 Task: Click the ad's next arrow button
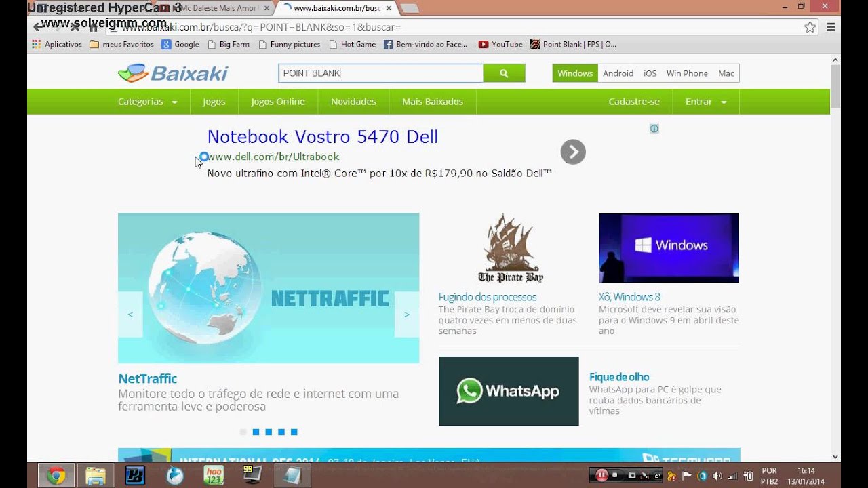573,152
